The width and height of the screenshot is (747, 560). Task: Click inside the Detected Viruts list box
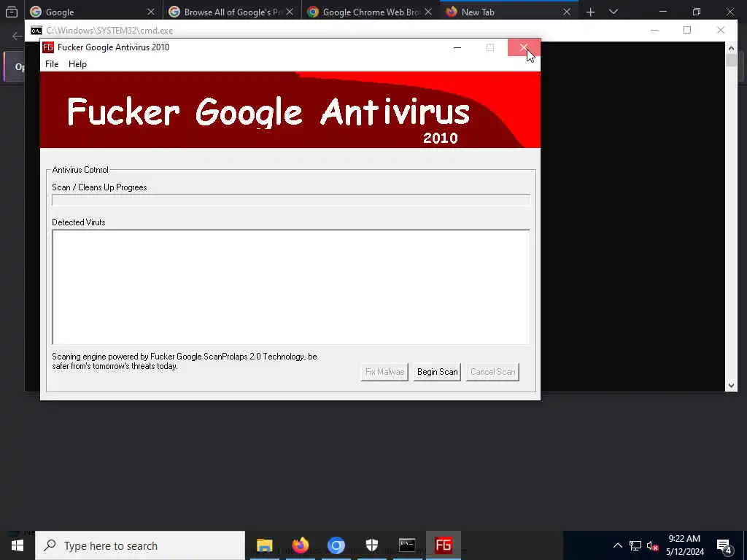[290, 287]
